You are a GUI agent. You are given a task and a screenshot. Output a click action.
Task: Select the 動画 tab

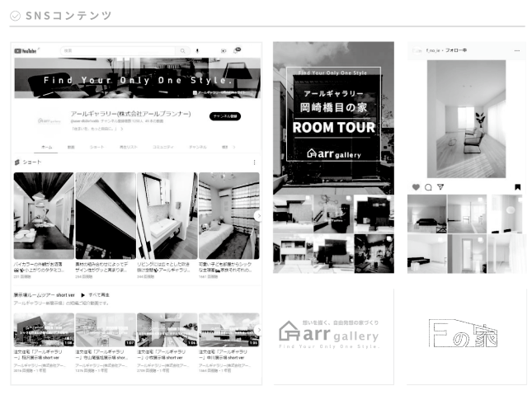(71, 148)
